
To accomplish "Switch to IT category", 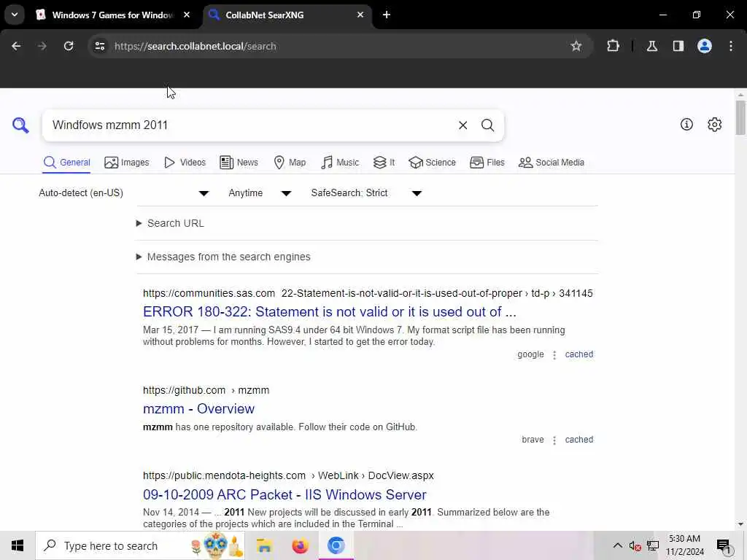I will tap(384, 163).
